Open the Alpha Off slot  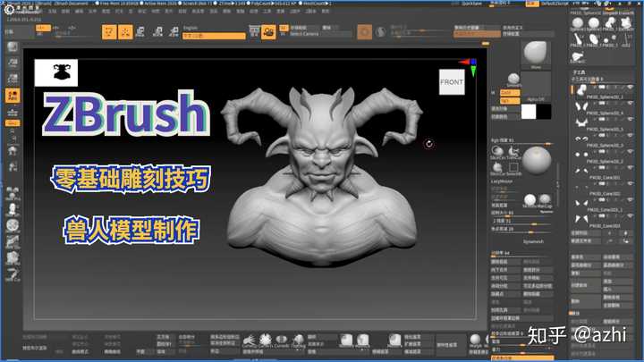536,86
